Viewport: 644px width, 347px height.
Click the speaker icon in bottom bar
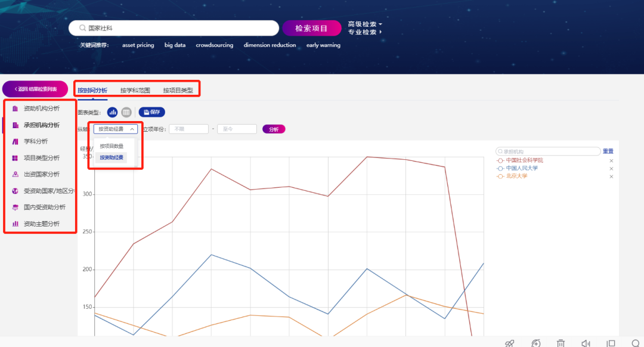[586, 343]
